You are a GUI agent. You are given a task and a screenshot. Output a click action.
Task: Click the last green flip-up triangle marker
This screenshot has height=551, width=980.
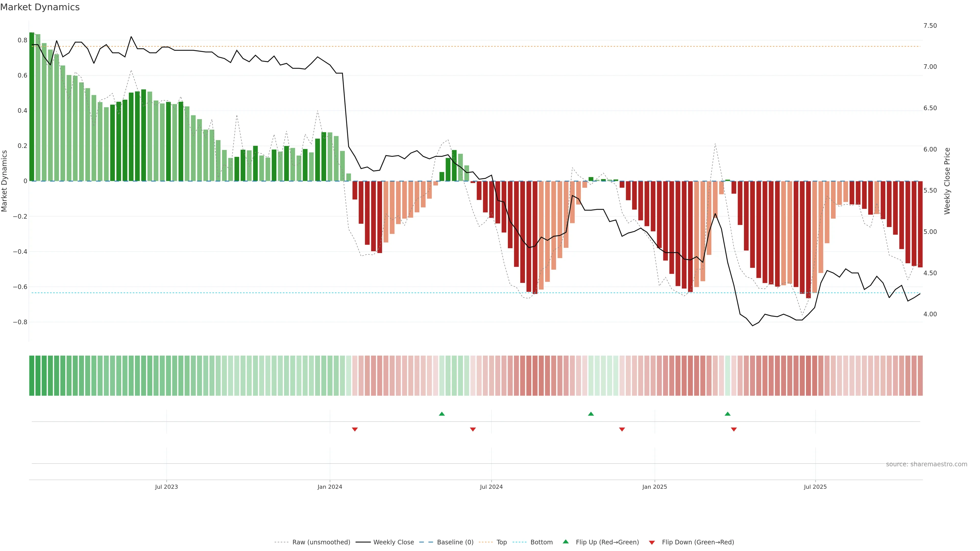pos(727,414)
